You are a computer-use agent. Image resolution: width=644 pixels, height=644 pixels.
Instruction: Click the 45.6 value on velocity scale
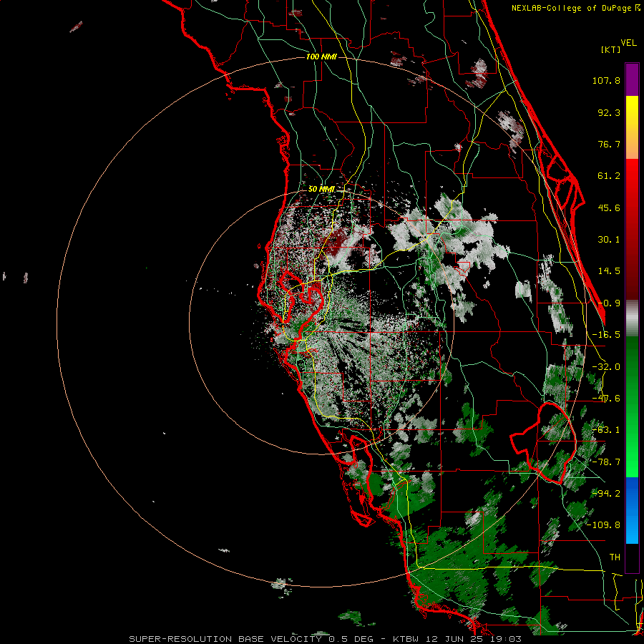click(609, 208)
